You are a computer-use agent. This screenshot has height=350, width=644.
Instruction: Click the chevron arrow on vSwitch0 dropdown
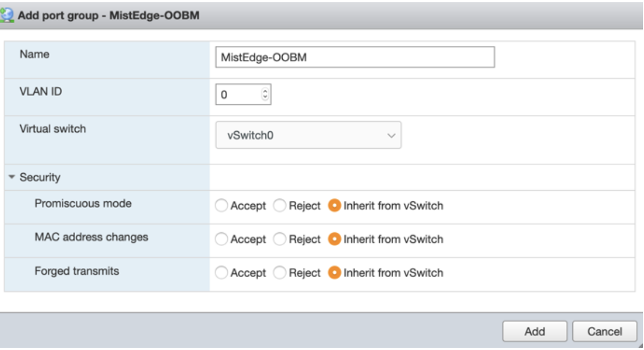(392, 135)
